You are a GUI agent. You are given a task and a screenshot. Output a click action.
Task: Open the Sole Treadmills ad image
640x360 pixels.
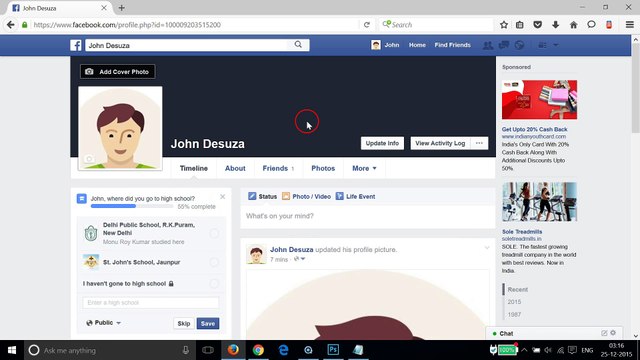click(539, 202)
